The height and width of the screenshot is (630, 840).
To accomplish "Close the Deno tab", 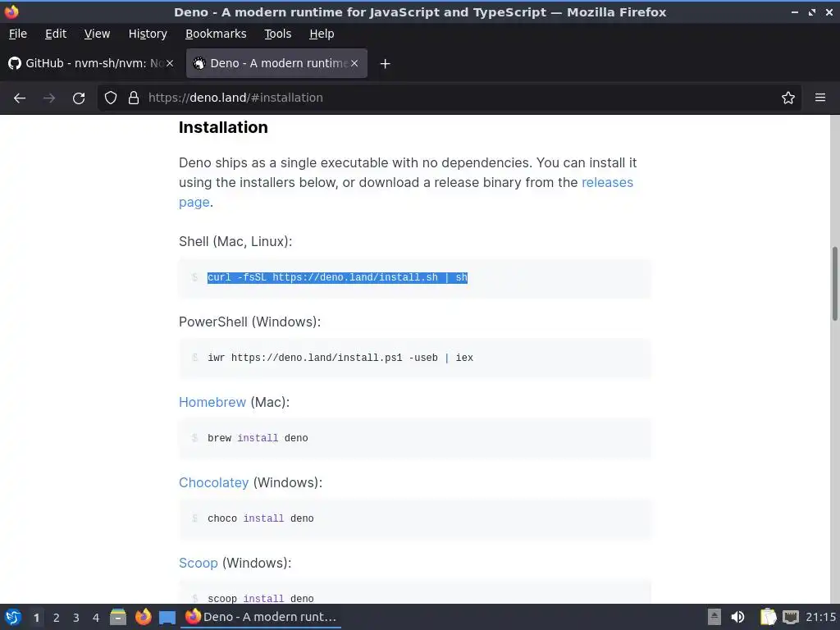I will [x=354, y=63].
